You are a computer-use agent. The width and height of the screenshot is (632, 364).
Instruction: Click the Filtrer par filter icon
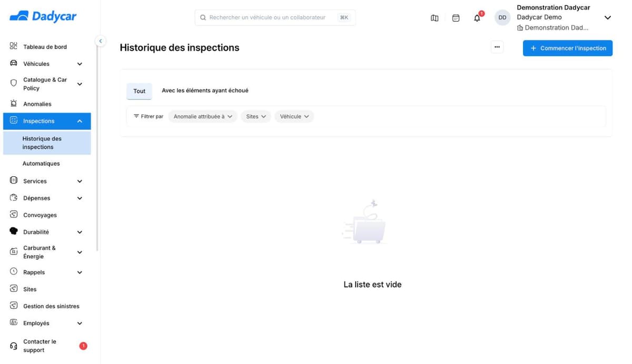[136, 116]
